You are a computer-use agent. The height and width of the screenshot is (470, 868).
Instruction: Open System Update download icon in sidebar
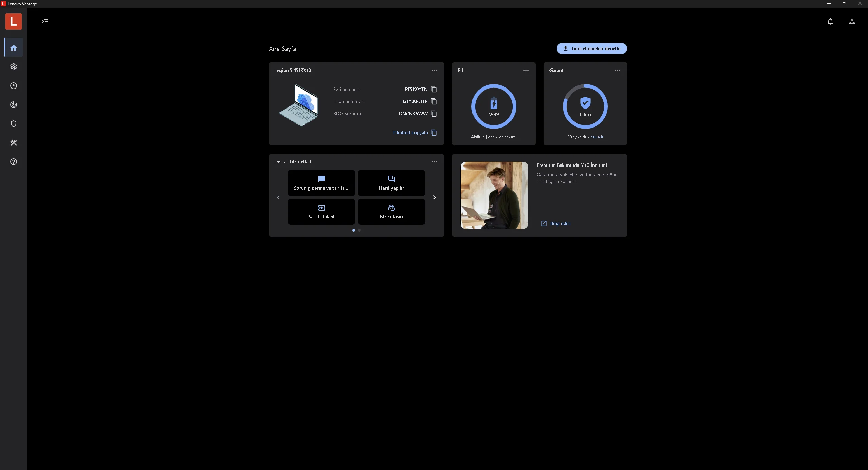(14, 86)
